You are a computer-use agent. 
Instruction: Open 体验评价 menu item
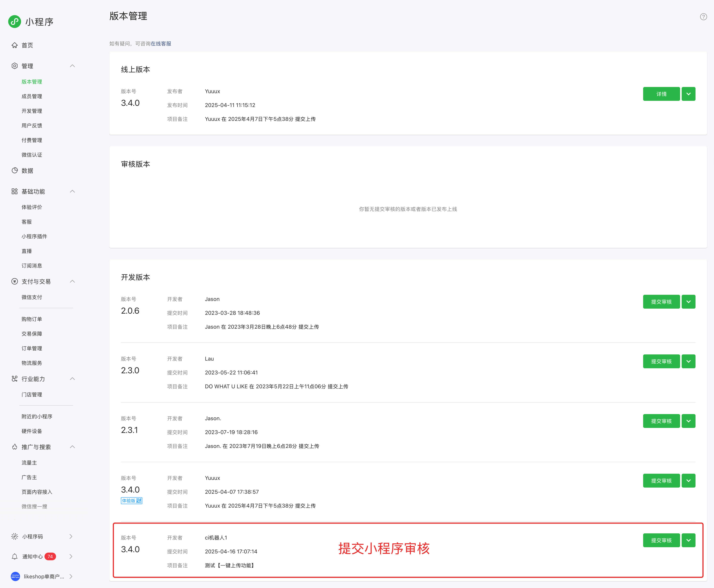point(32,207)
